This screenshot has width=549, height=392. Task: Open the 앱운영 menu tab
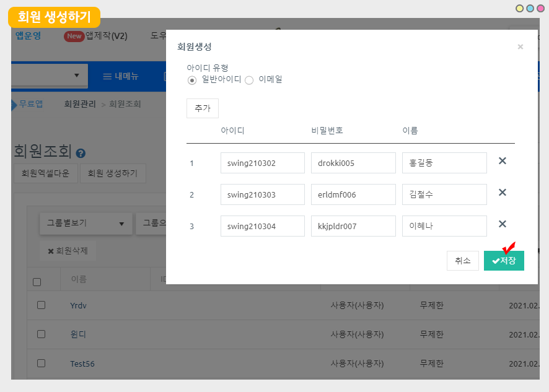(x=28, y=36)
